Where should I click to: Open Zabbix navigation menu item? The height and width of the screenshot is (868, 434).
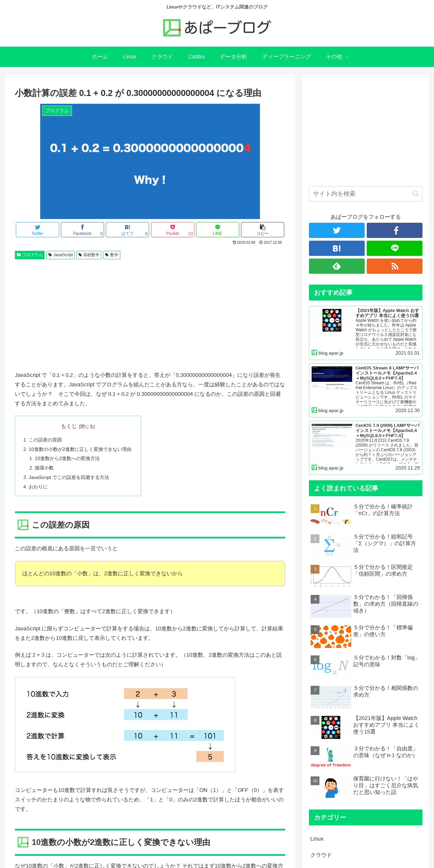[196, 57]
